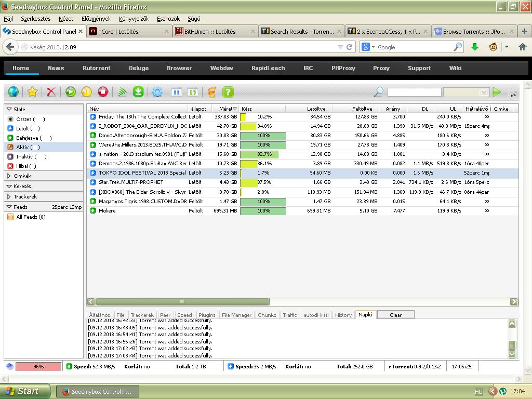Click the green go arrow next to search
Image resolution: width=532 pixels, height=399 pixels.
pyautogui.click(x=497, y=92)
